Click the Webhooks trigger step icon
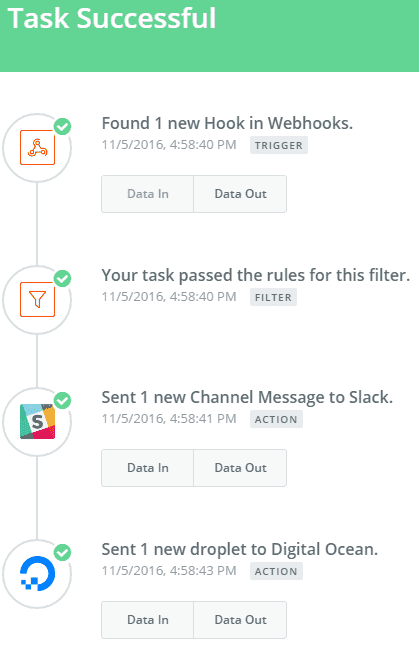 (x=38, y=147)
